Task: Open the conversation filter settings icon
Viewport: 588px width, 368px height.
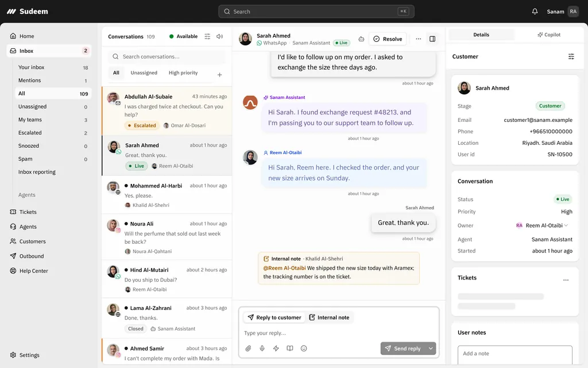Action: 207,36
